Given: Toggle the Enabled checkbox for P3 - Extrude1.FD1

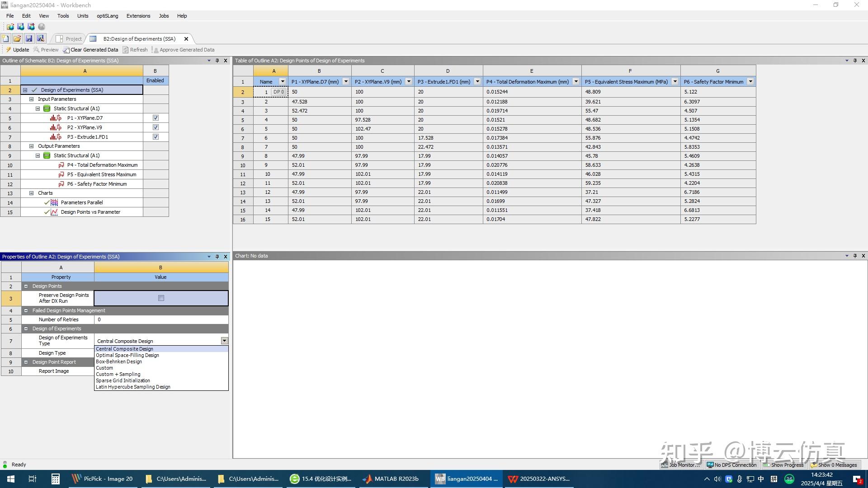Looking at the screenshot, I should pyautogui.click(x=155, y=136).
